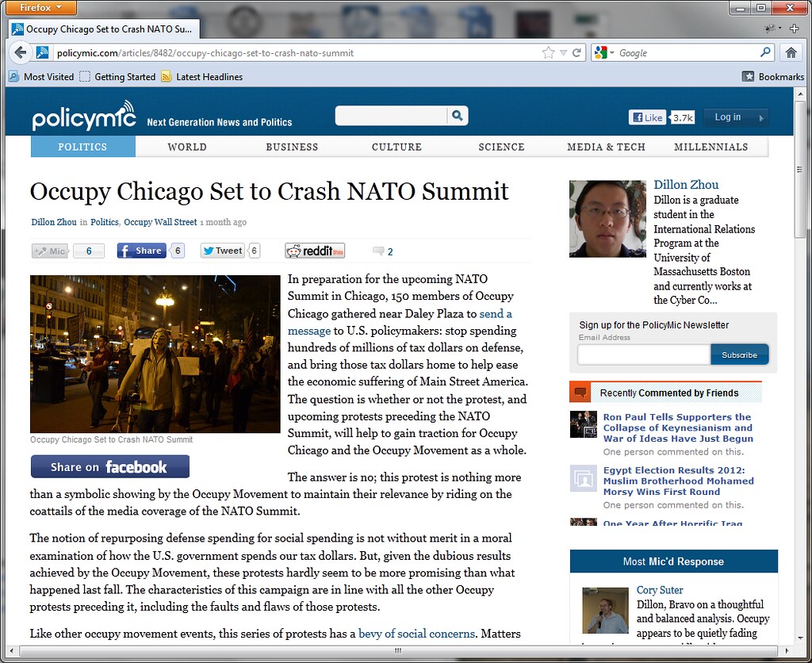Select the Occupy Chicago browser tab

pyautogui.click(x=104, y=29)
